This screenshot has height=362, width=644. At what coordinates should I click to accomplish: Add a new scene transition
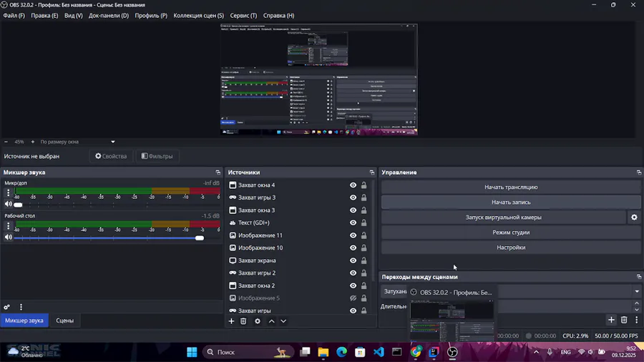pyautogui.click(x=611, y=320)
